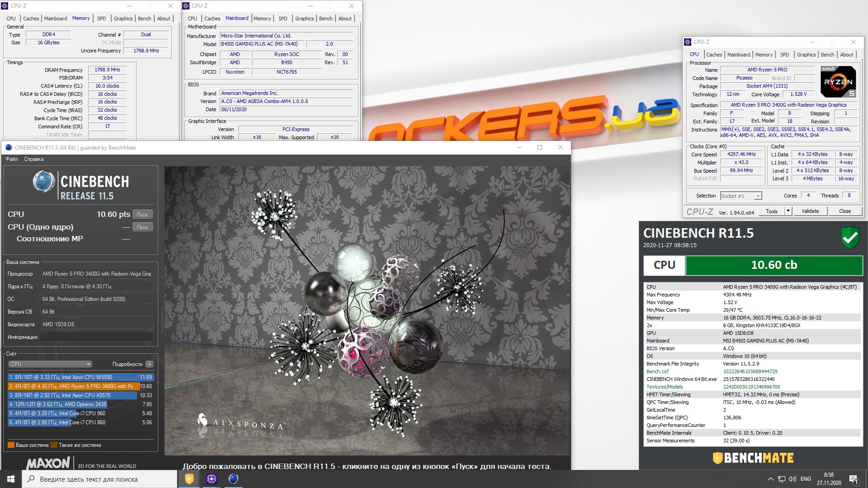
Task: Click BenchMate shield icon in taskbar
Action: (189, 479)
